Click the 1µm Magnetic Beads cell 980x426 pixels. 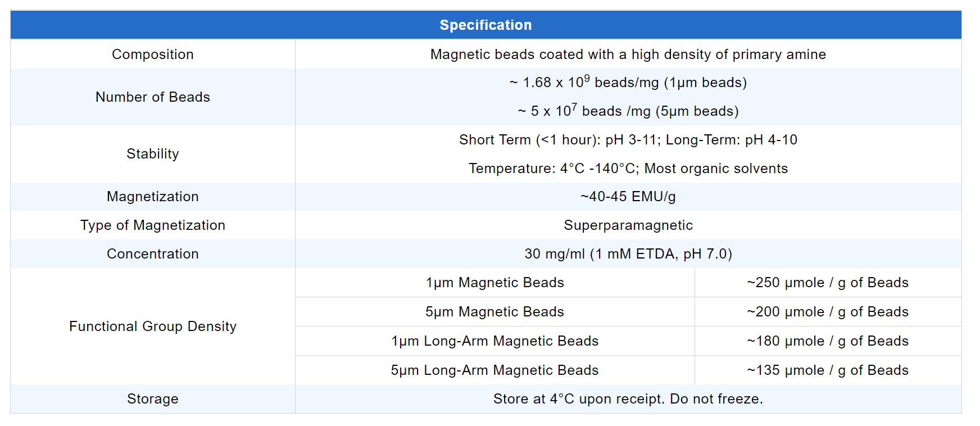click(x=494, y=283)
